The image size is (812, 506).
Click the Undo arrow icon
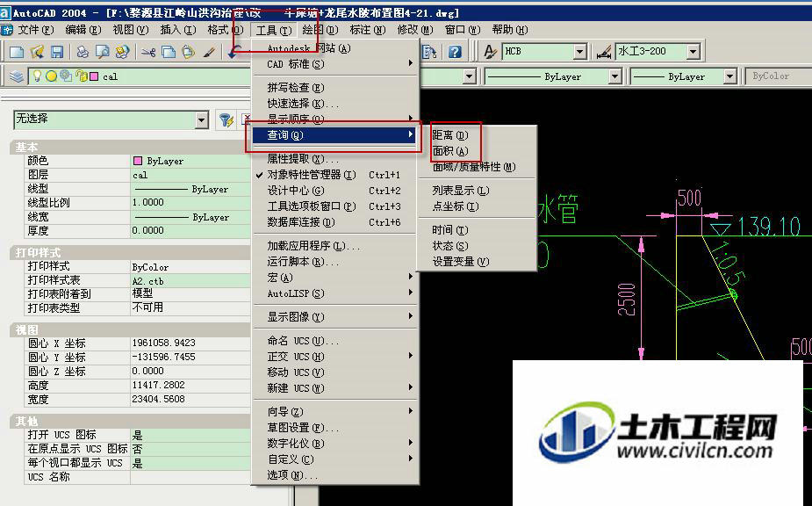[234, 51]
